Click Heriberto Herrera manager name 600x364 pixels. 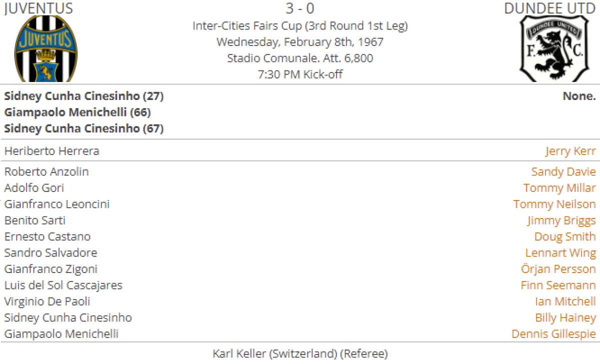(51, 151)
